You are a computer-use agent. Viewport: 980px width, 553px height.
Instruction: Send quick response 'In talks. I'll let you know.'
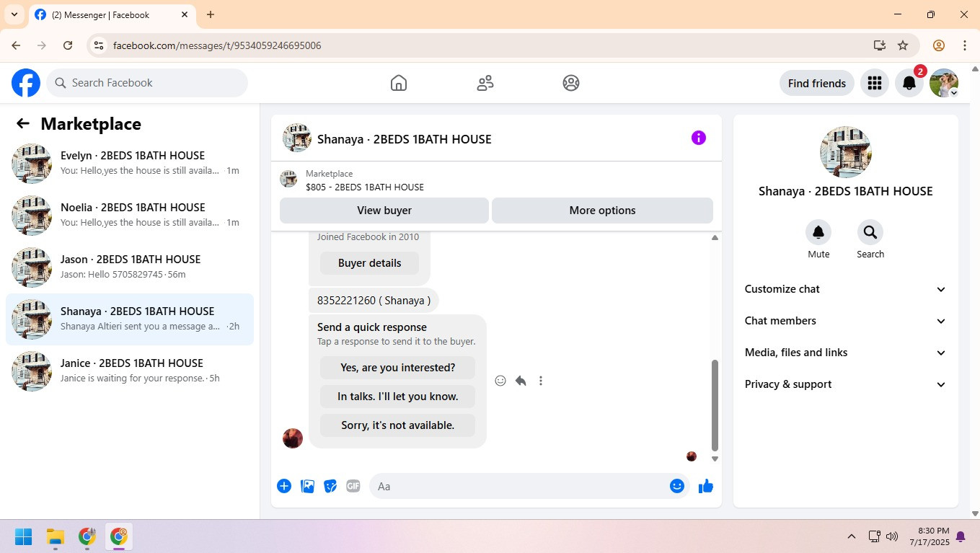coord(397,397)
